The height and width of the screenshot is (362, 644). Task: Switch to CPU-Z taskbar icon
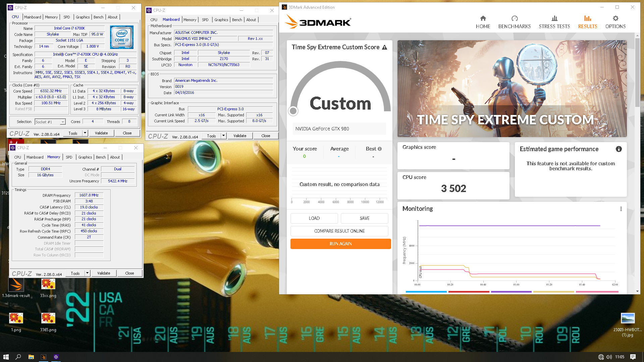tap(56, 357)
